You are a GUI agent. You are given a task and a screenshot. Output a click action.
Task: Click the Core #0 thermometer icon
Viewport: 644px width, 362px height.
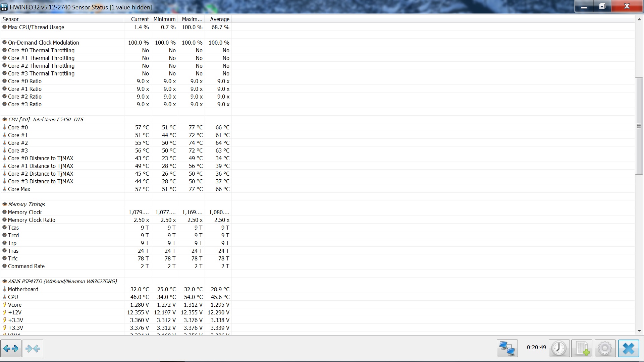[x=5, y=127]
